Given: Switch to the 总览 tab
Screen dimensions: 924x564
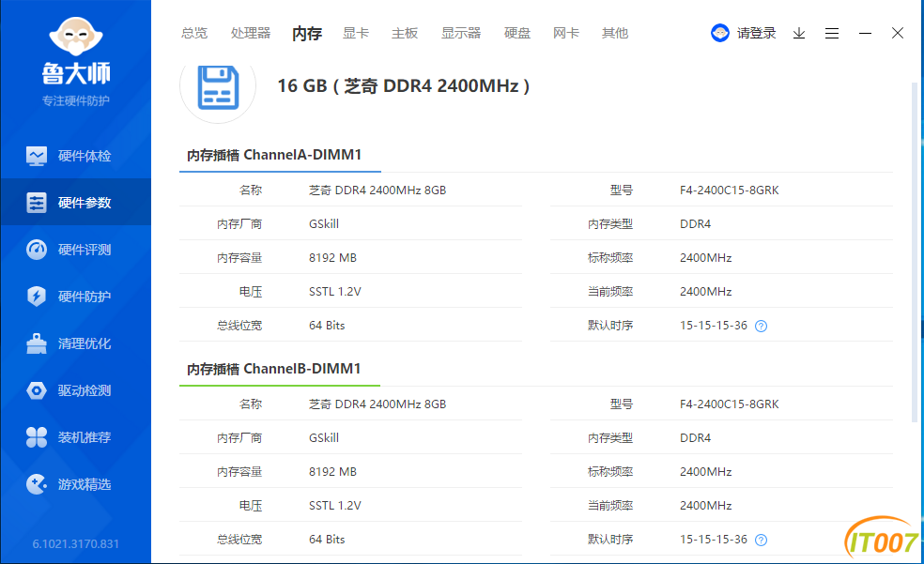Looking at the screenshot, I should (194, 33).
